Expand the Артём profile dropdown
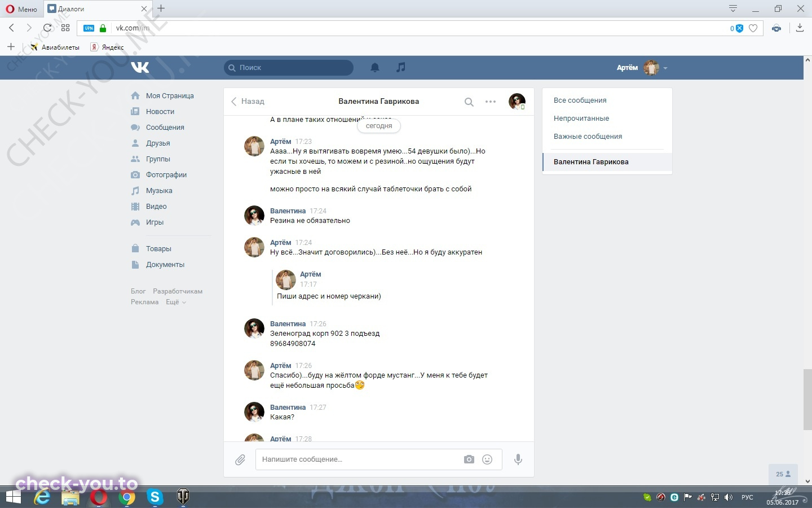The image size is (812, 508). click(642, 68)
